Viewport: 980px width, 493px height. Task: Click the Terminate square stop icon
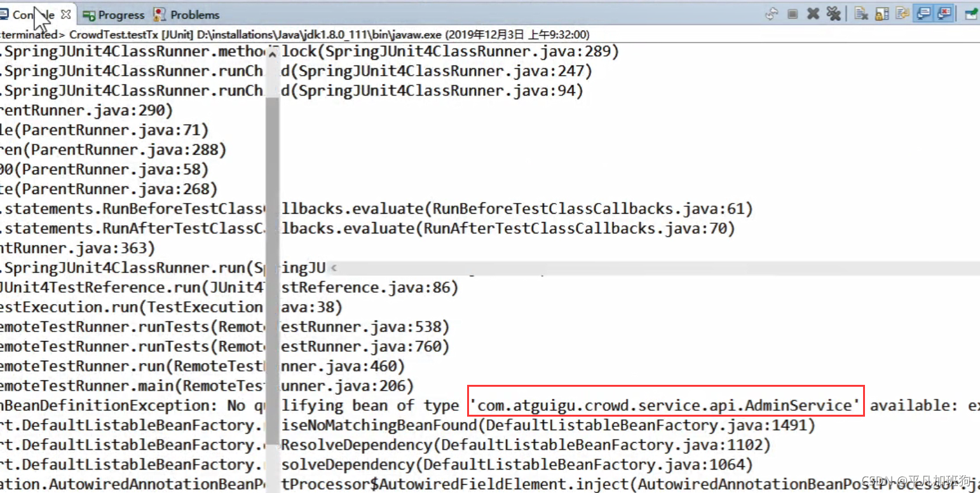(793, 13)
